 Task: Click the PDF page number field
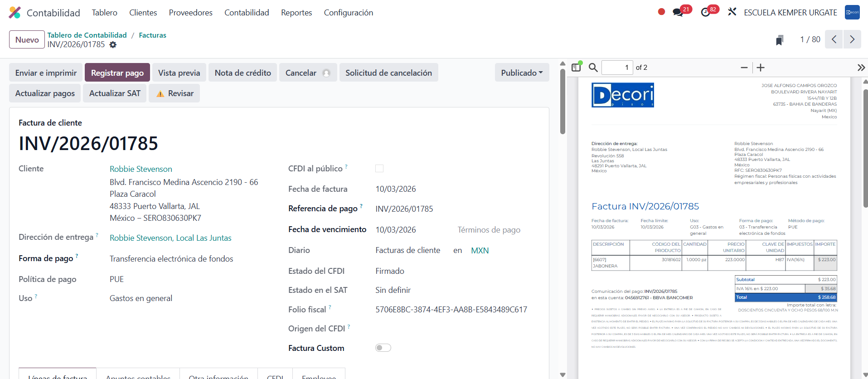point(616,68)
